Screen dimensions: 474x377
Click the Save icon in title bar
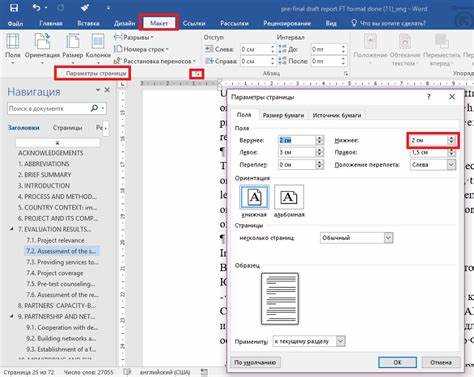coord(14,8)
